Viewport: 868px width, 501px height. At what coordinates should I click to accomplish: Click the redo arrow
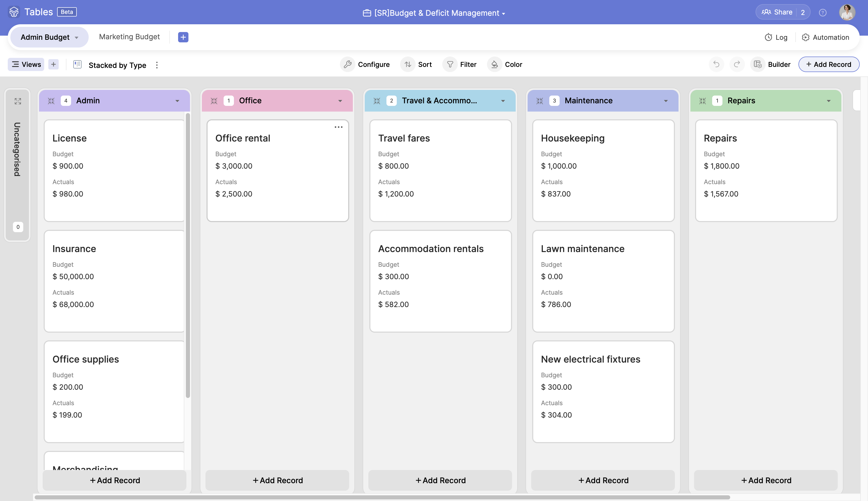click(737, 64)
